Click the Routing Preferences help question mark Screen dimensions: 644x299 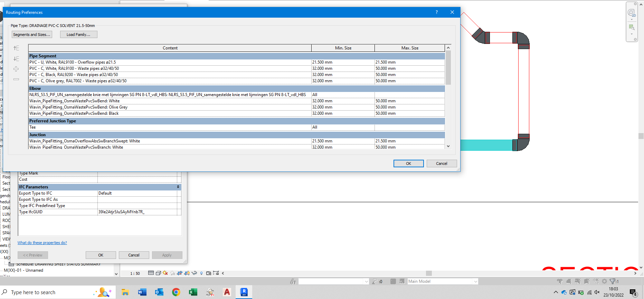pos(437,12)
